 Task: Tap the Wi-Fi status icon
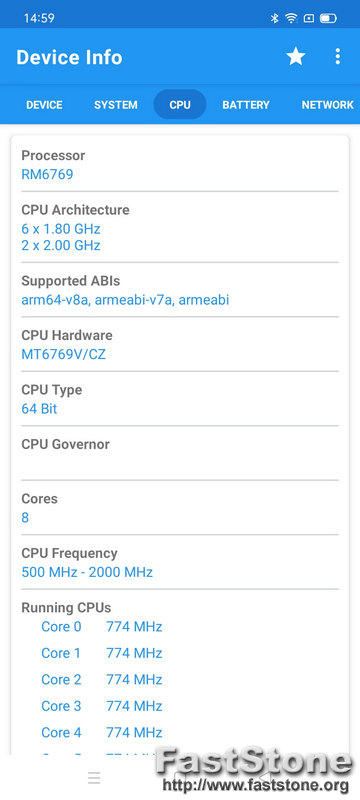(x=291, y=18)
